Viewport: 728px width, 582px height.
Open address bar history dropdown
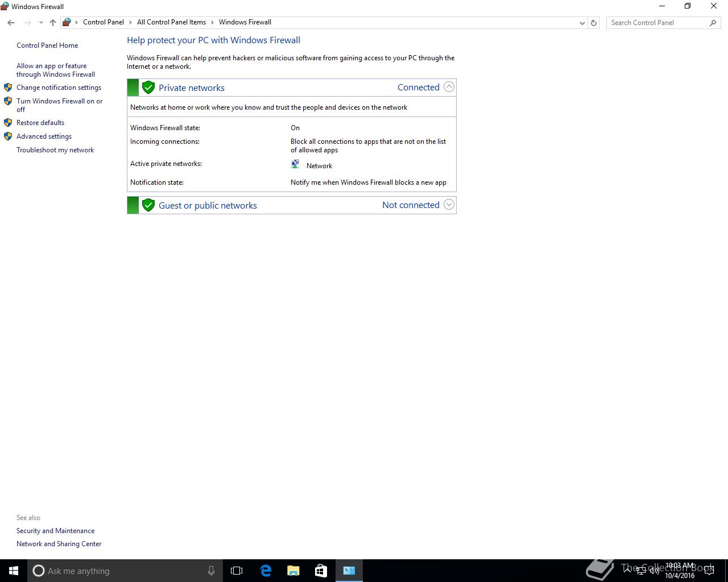point(582,23)
